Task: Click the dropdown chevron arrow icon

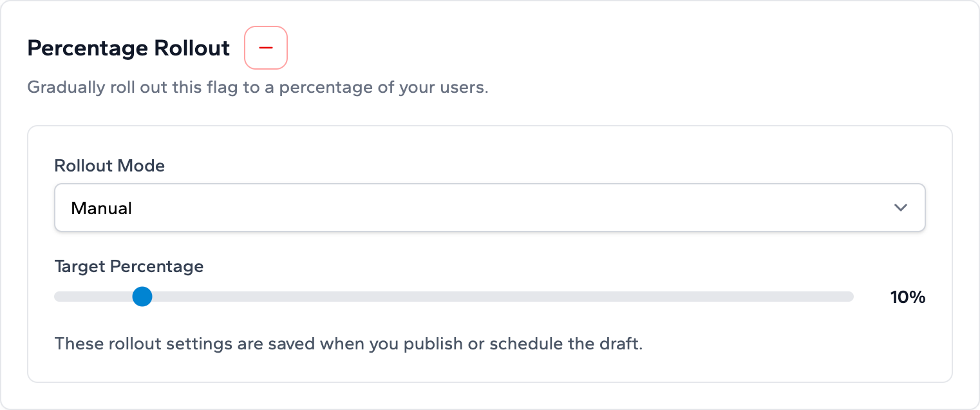Action: coord(901,208)
